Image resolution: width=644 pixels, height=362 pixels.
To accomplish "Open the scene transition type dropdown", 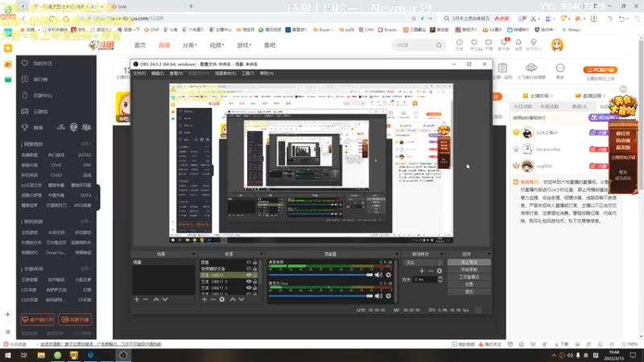I will (x=423, y=263).
